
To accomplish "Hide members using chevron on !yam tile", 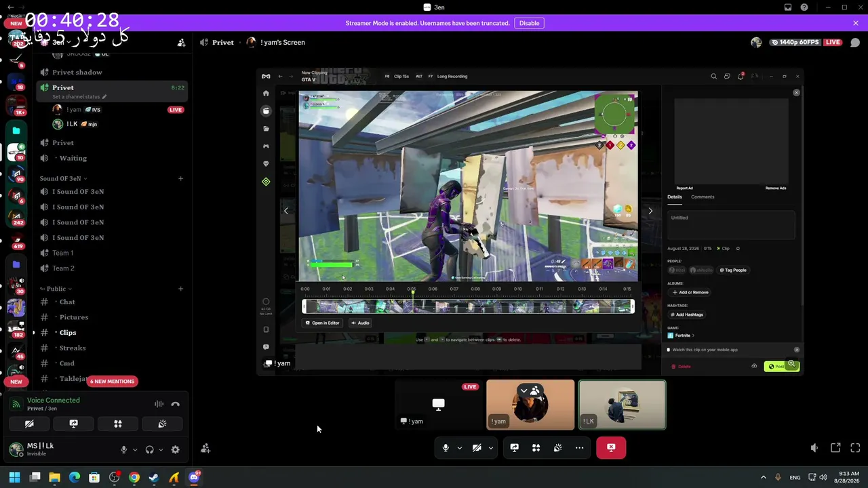I will (530, 391).
